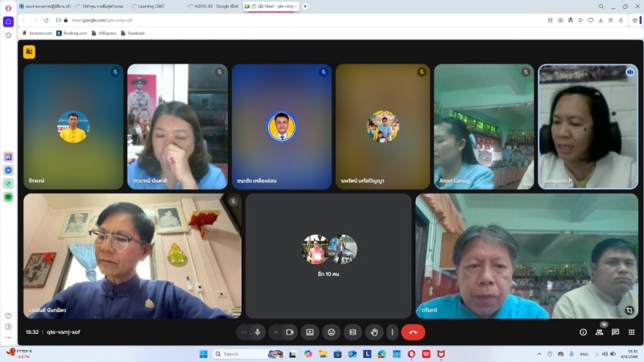Open Meet activities grid icon
Image resolution: width=644 pixels, height=362 pixels.
[631, 332]
